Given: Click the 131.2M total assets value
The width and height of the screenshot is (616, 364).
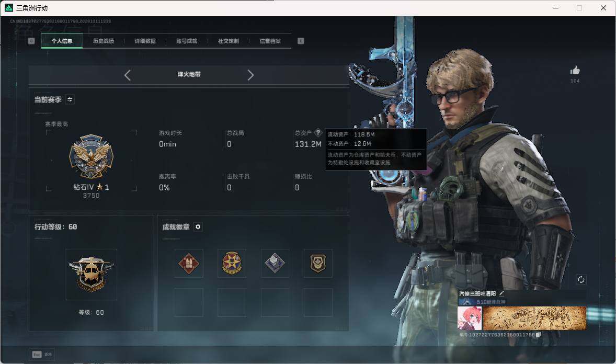Looking at the screenshot, I should click(308, 144).
